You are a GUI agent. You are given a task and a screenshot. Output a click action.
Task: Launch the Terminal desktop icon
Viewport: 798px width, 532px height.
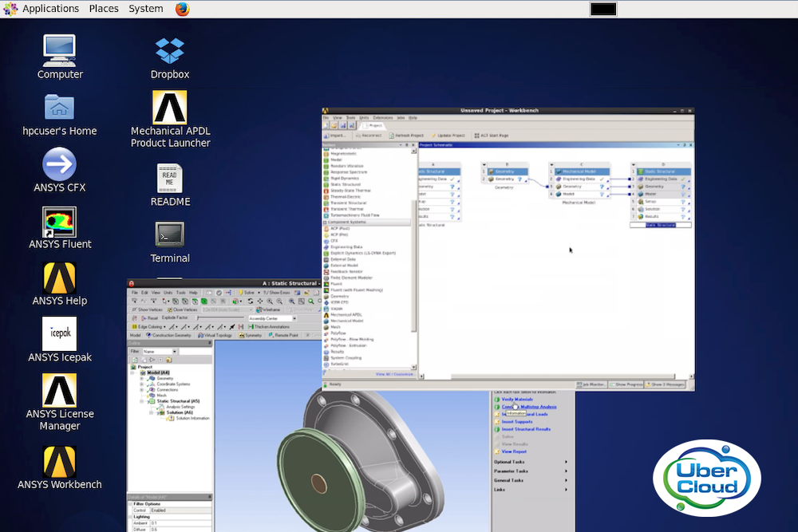(x=170, y=234)
